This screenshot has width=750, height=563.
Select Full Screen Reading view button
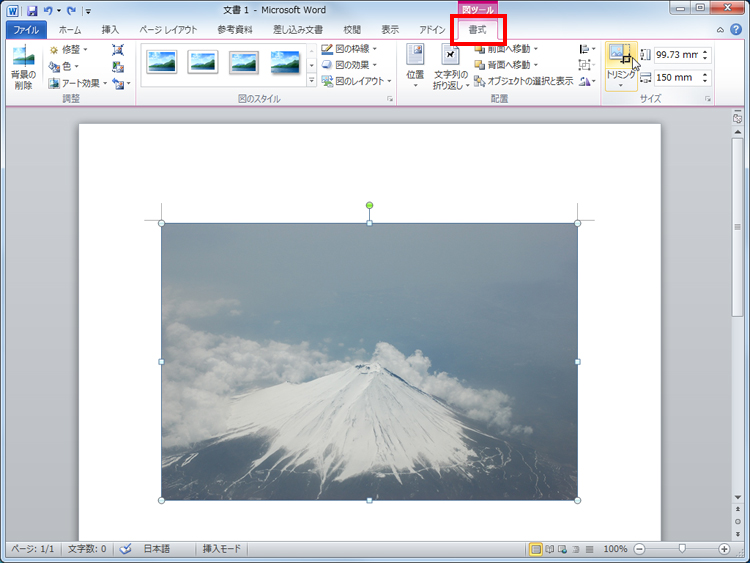[x=550, y=549]
